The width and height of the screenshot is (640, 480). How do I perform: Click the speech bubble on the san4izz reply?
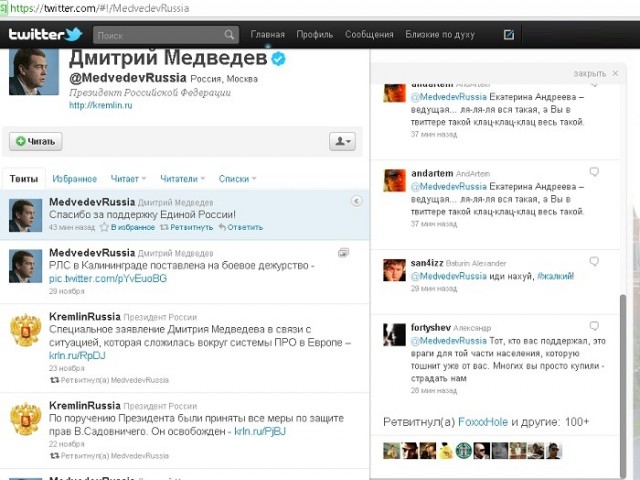click(594, 261)
